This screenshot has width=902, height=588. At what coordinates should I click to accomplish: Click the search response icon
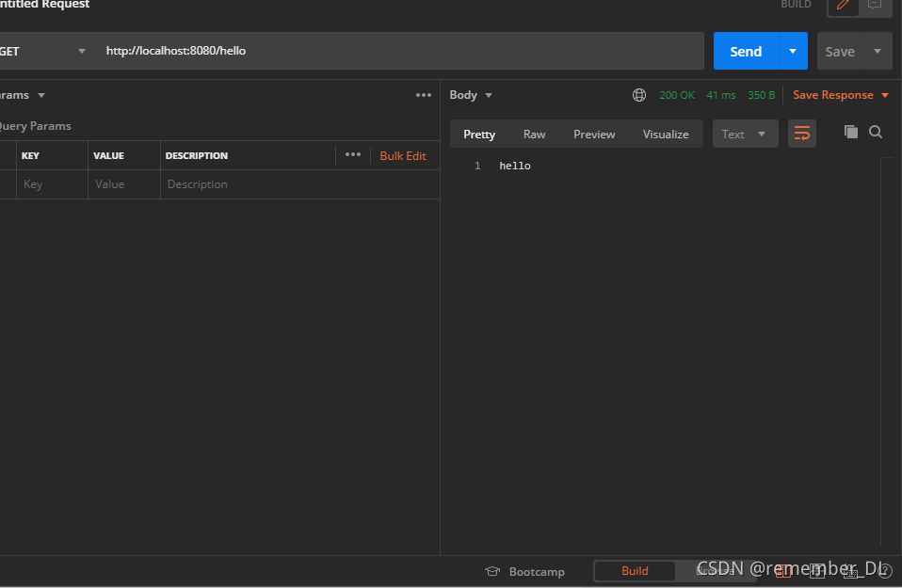pyautogui.click(x=876, y=133)
